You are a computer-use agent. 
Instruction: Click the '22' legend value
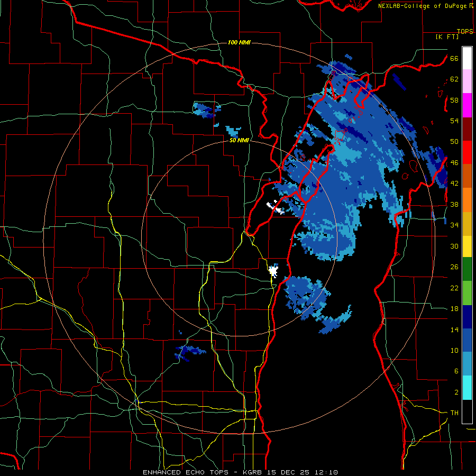(x=454, y=288)
